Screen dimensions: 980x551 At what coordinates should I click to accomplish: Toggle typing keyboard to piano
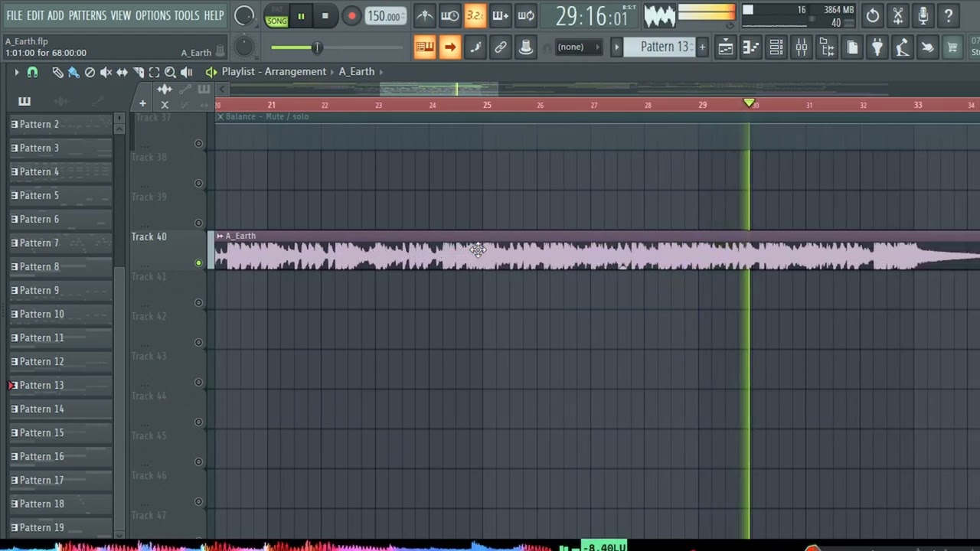pos(424,47)
